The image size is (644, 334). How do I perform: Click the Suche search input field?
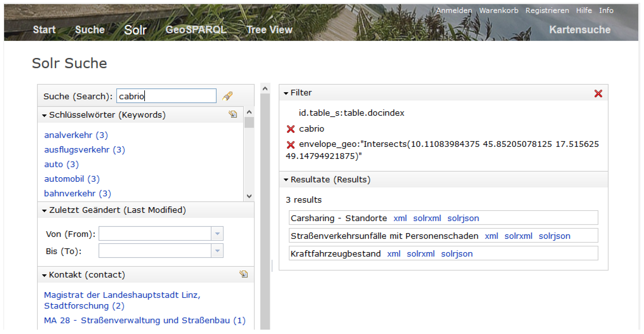(x=166, y=96)
